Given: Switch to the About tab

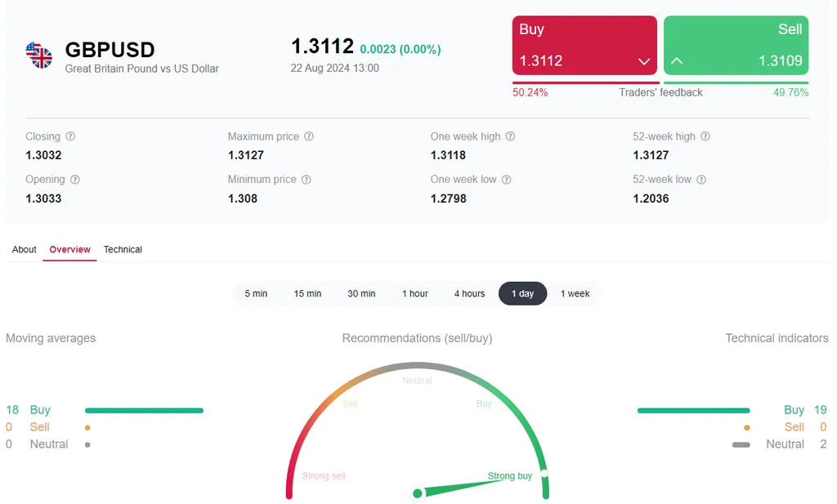Looking at the screenshot, I should (24, 250).
